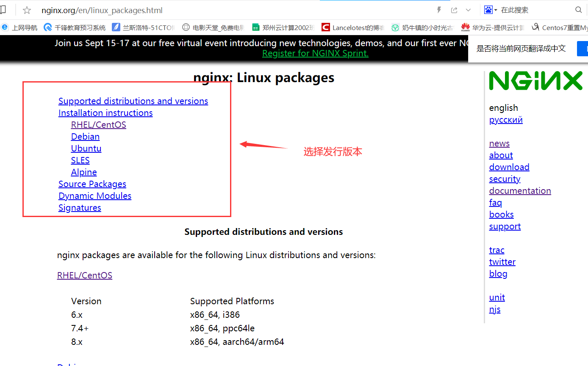Click the Register for NGINX Sprint link
This screenshot has width=588, height=366.
click(315, 53)
